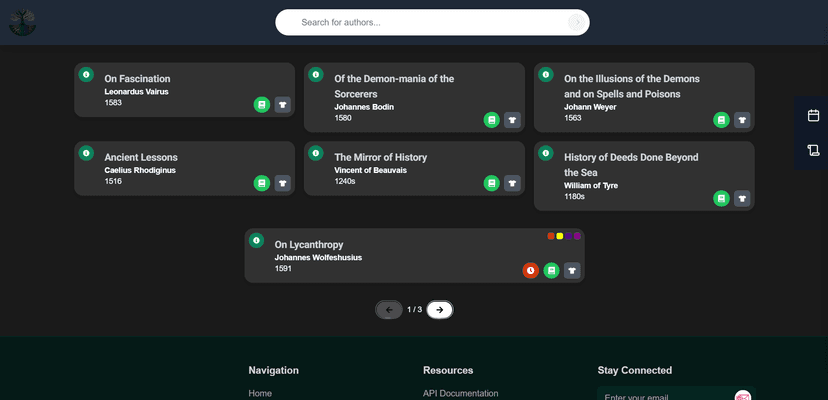Open the Home link in footer Navigation

pyautogui.click(x=260, y=393)
